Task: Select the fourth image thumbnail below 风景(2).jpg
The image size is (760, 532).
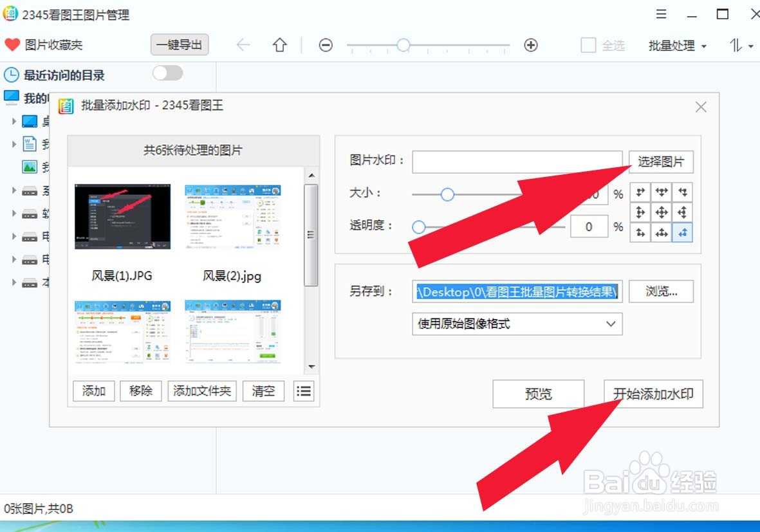Action: [x=233, y=331]
